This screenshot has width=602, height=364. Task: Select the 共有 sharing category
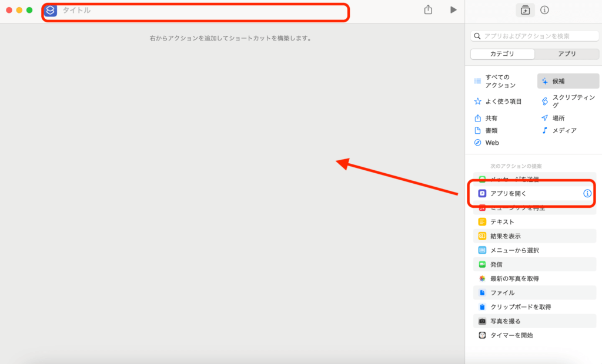[491, 118]
